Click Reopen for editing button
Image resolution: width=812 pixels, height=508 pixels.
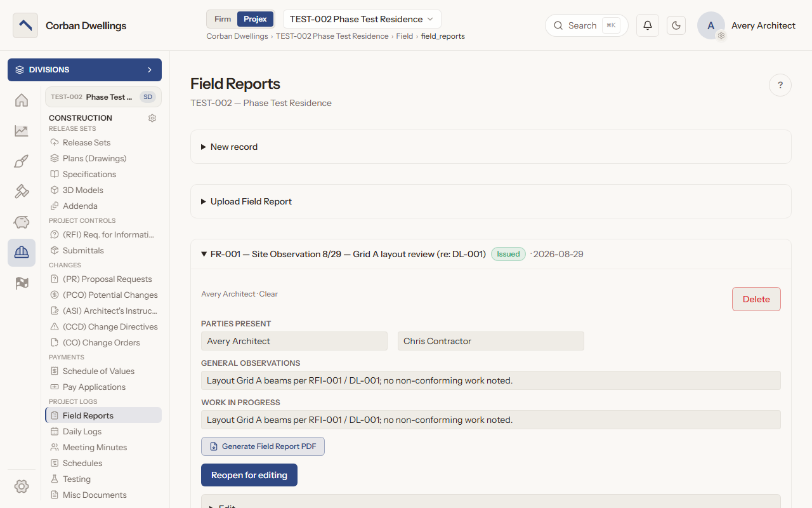point(249,475)
